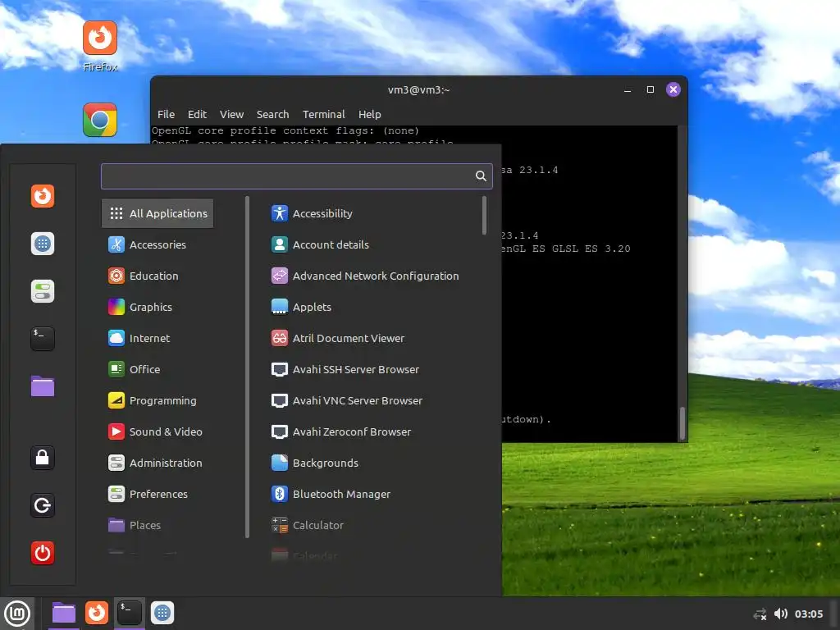Open System Settings in menu favorites sidebar
This screenshot has width=840, height=630.
(x=43, y=291)
